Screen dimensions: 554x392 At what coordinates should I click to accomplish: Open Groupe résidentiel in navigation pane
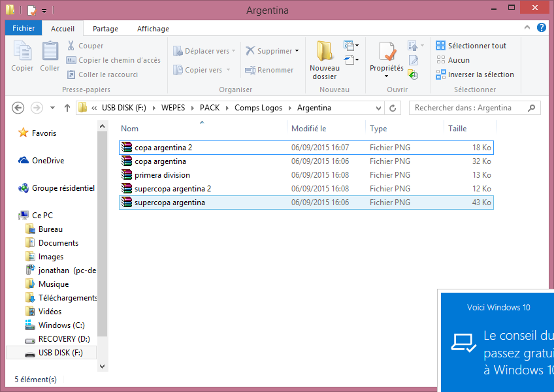click(57, 188)
